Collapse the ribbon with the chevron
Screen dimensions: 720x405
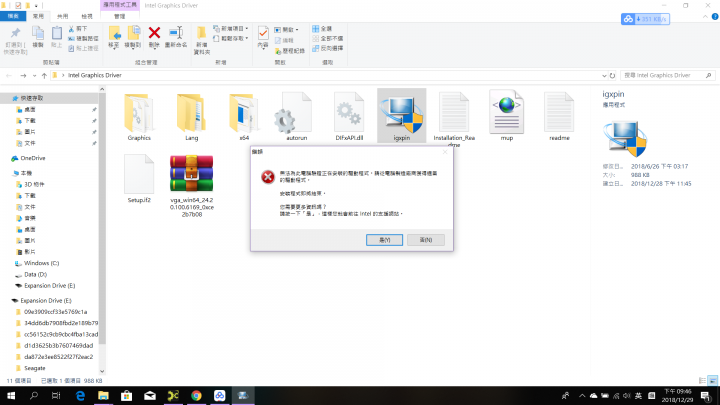pos(705,17)
